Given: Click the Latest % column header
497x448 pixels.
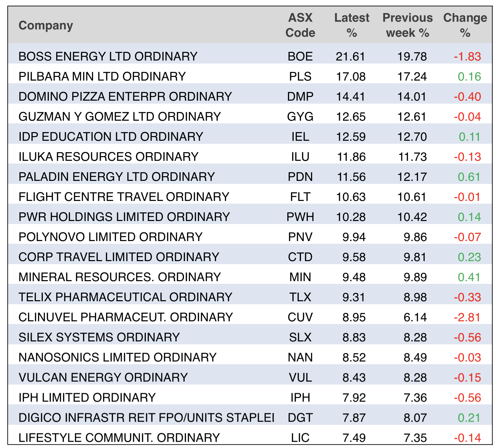Looking at the screenshot, I should pyautogui.click(x=352, y=25).
